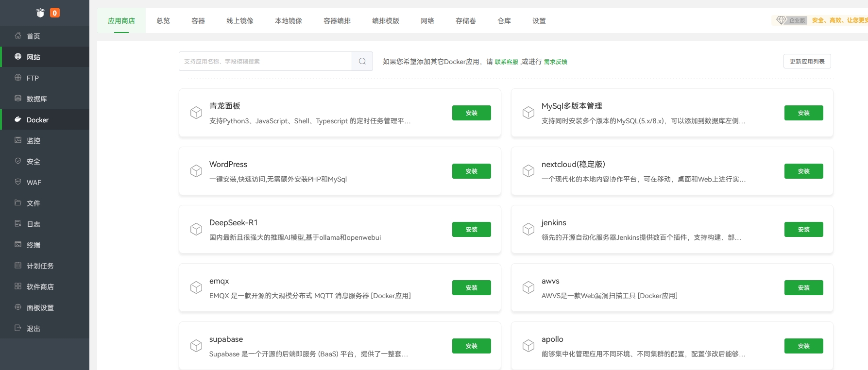Open the 总览 tab
The width and height of the screenshot is (868, 370).
(163, 21)
